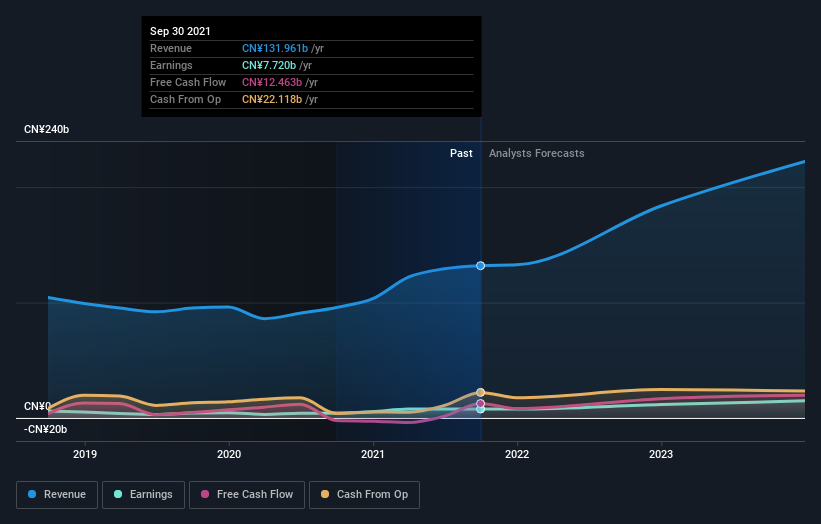
Task: Toggle the Revenue legend button
Action: click(57, 495)
